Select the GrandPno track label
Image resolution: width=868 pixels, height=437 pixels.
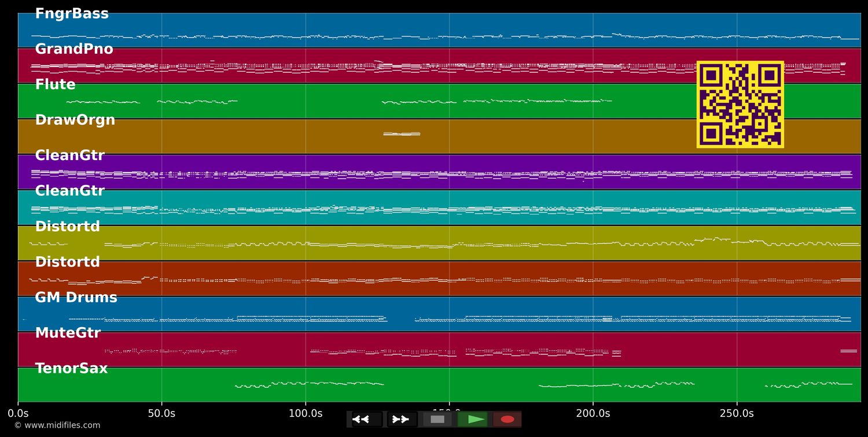[74, 50]
